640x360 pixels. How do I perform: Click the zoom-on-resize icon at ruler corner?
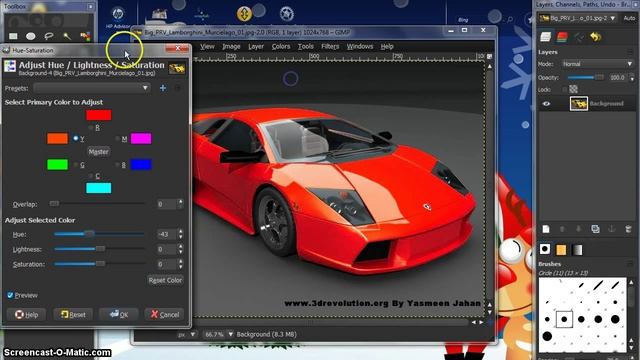[489, 56]
